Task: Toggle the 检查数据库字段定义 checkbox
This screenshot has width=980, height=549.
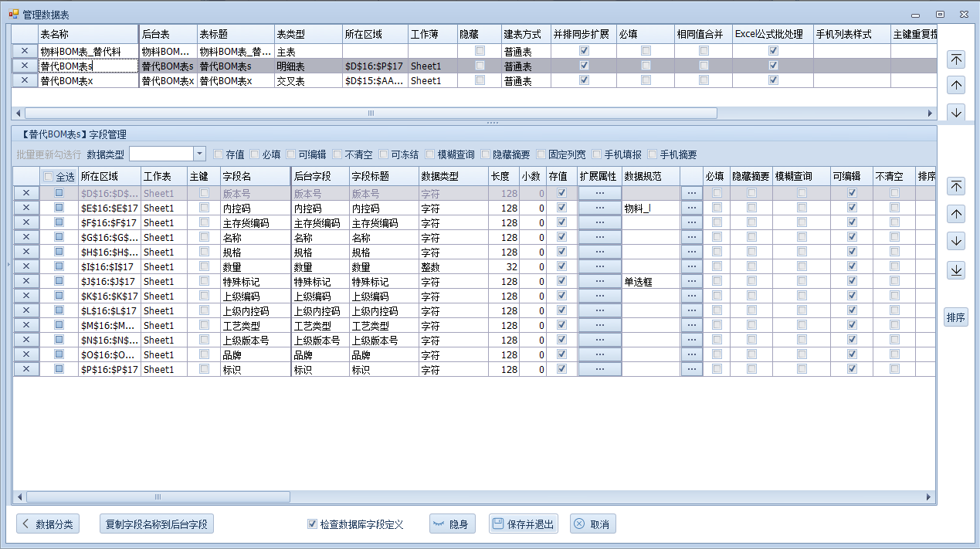Action: (x=313, y=524)
